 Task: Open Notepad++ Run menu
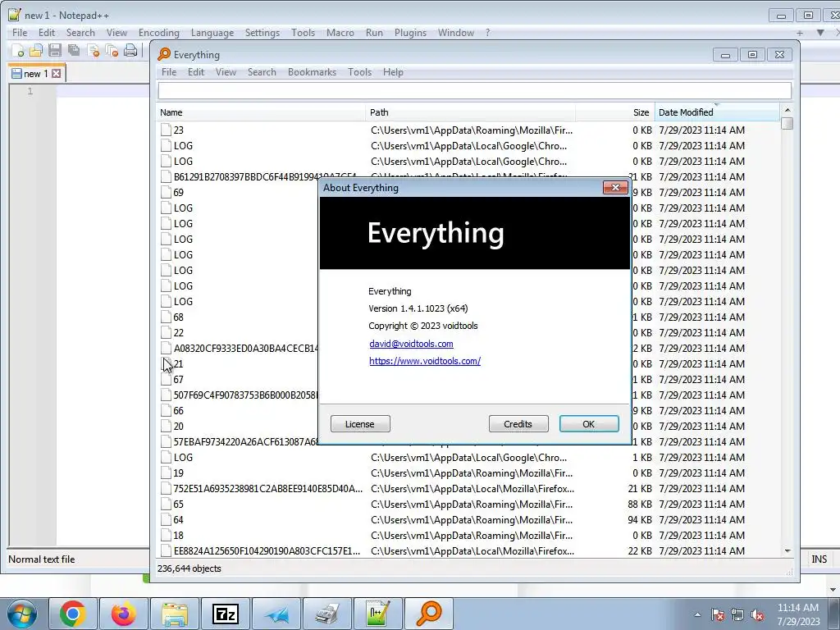pyautogui.click(x=374, y=33)
